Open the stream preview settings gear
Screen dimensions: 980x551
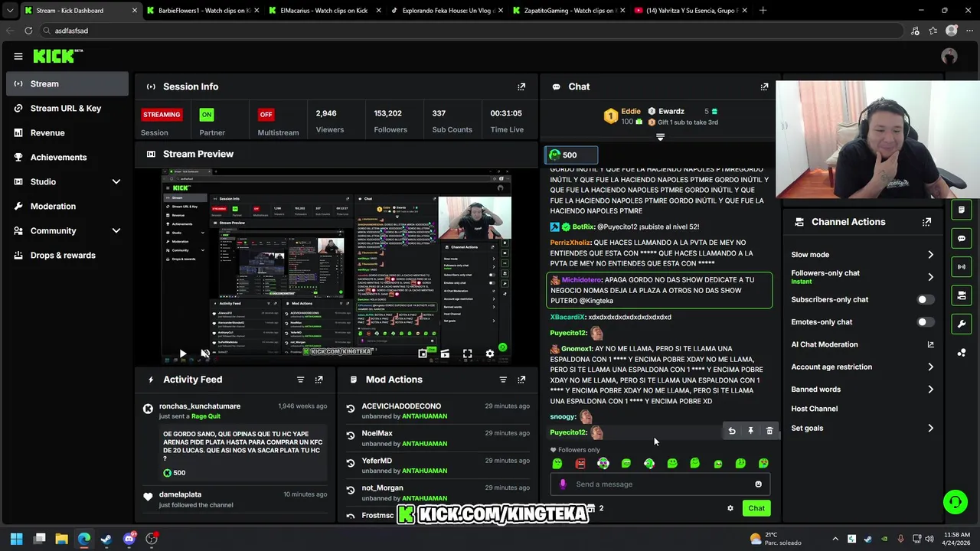coord(490,354)
